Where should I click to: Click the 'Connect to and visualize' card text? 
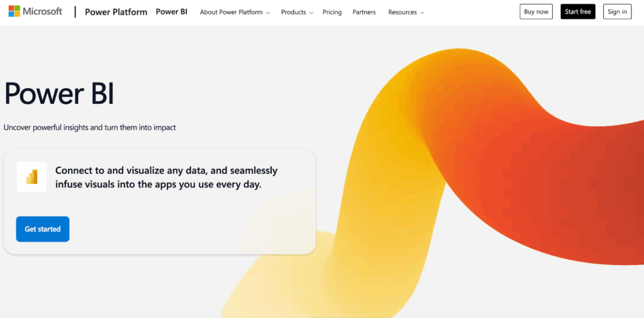[166, 178]
